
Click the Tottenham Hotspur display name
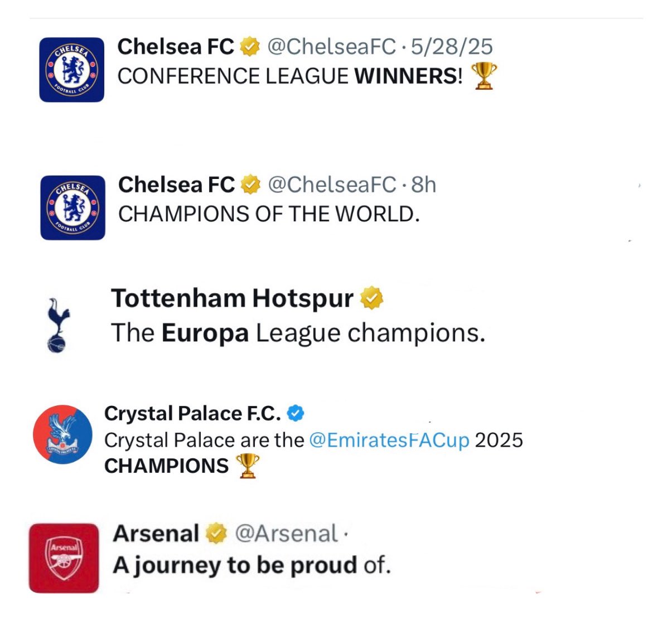(x=233, y=299)
